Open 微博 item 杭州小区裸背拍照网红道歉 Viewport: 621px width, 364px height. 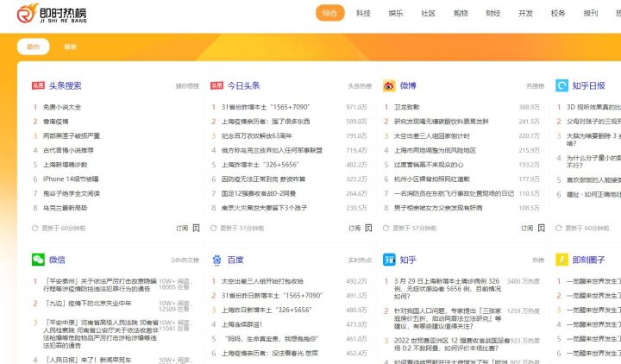[432, 179]
